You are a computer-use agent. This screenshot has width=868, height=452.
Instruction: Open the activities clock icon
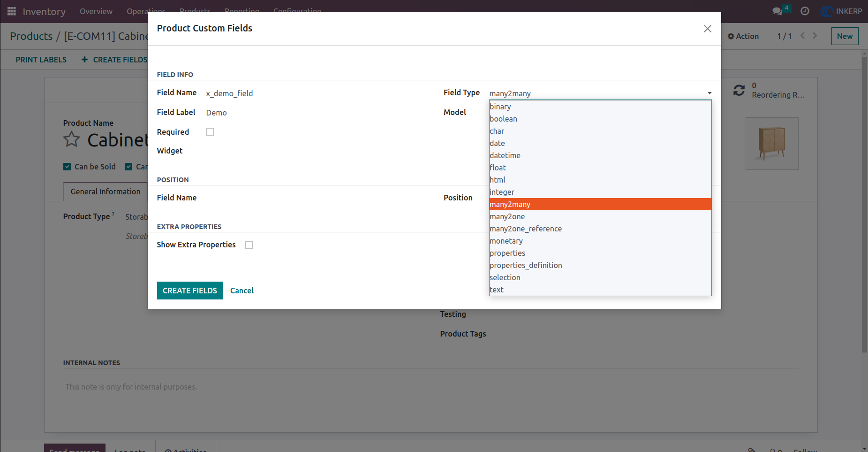pos(805,11)
